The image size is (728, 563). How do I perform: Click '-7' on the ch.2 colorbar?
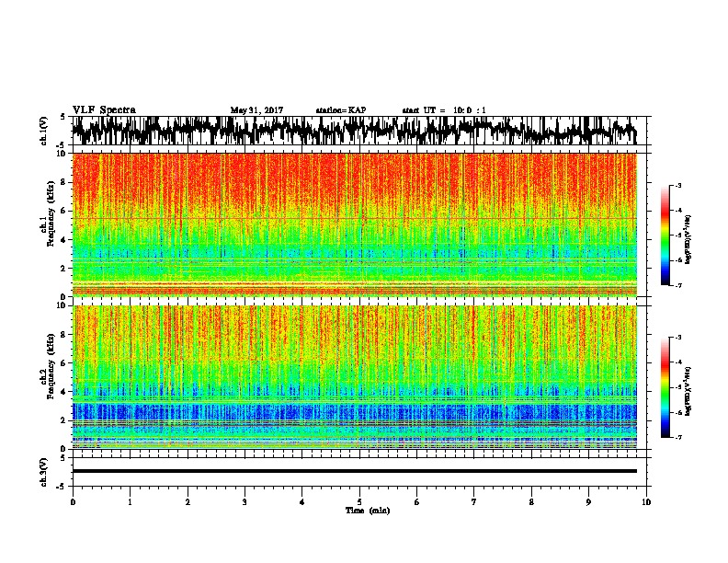(678, 437)
